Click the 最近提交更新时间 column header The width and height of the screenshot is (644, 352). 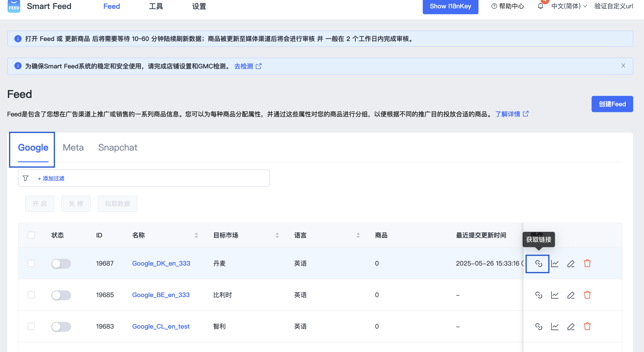(x=481, y=235)
